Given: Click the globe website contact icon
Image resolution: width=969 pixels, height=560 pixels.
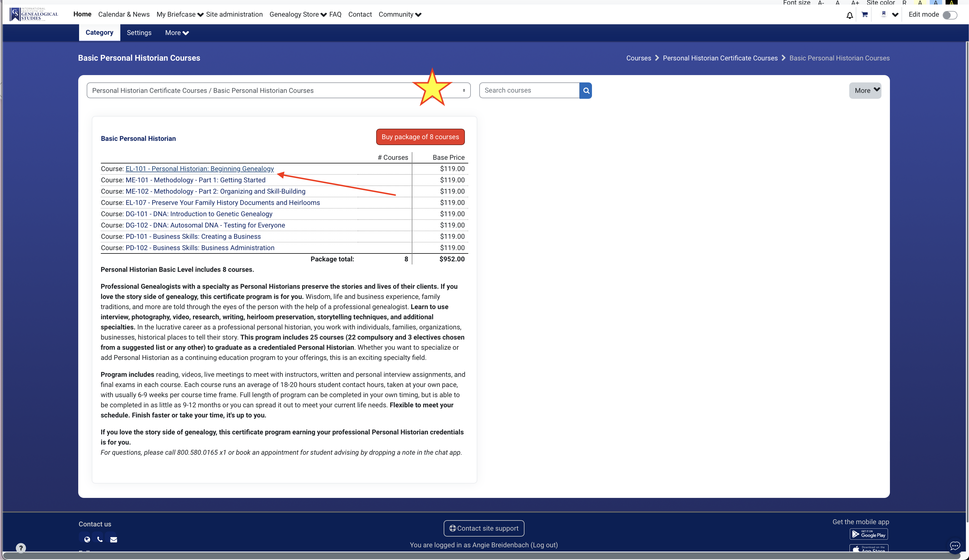Looking at the screenshot, I should [87, 539].
